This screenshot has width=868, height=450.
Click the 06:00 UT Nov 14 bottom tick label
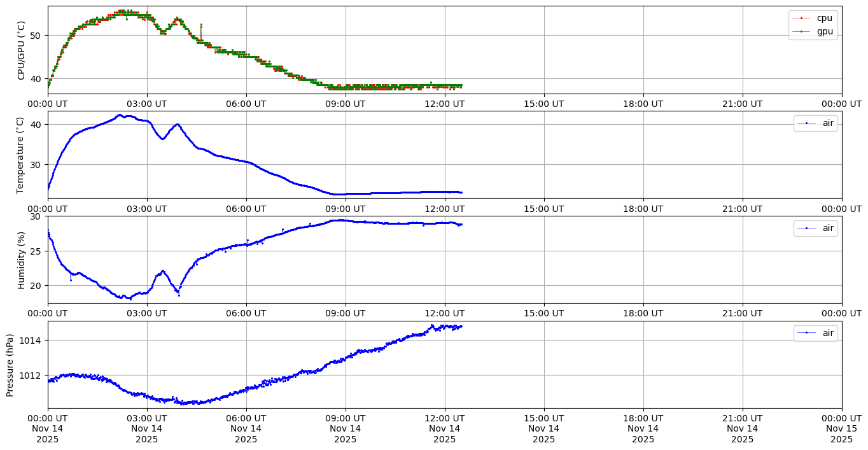pos(246,428)
